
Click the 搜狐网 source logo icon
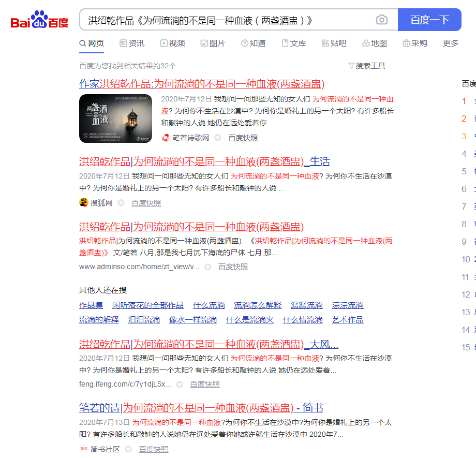tap(83, 203)
